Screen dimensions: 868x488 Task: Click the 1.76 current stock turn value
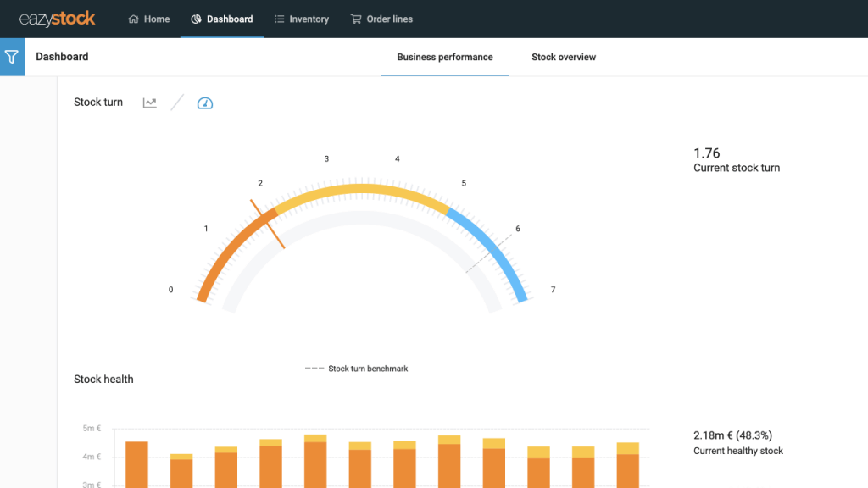(704, 153)
